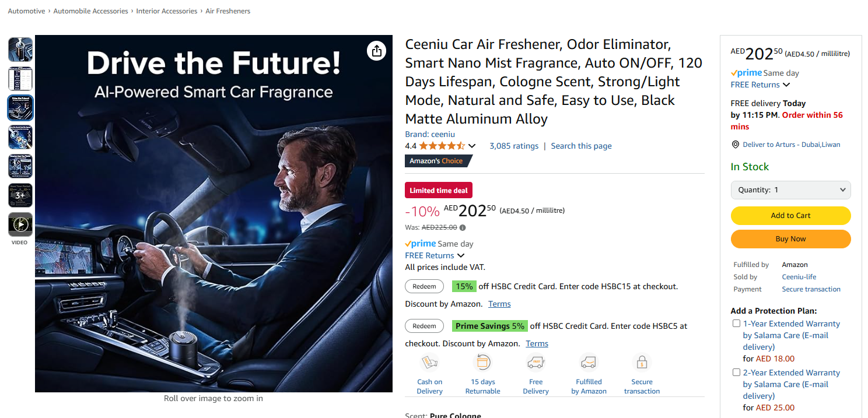Navigate to Air Fresheners breadcrumb
This screenshot has height=418, width=868.
pyautogui.click(x=228, y=11)
